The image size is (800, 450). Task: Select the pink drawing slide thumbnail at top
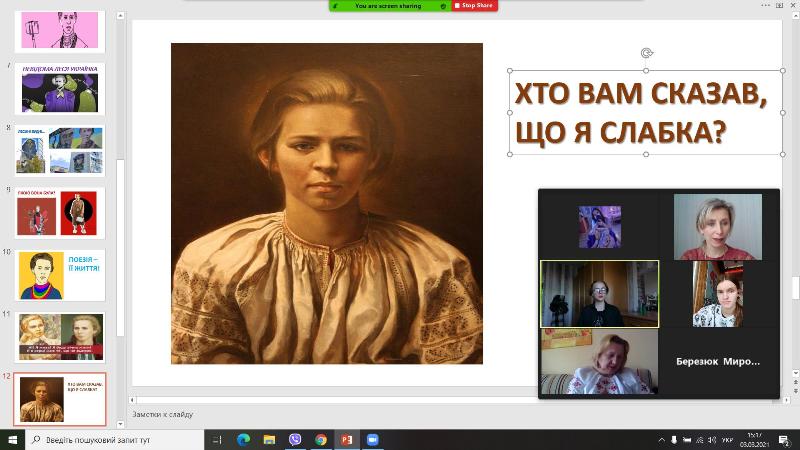click(x=60, y=31)
